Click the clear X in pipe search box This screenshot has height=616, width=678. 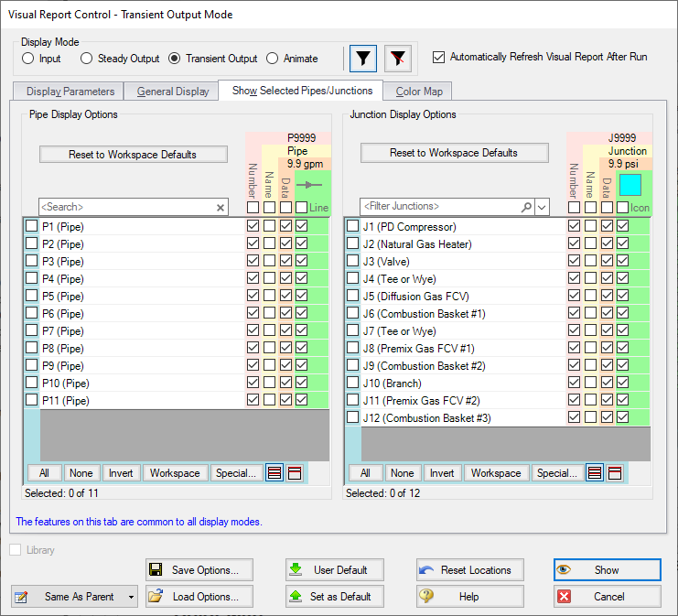click(x=221, y=208)
